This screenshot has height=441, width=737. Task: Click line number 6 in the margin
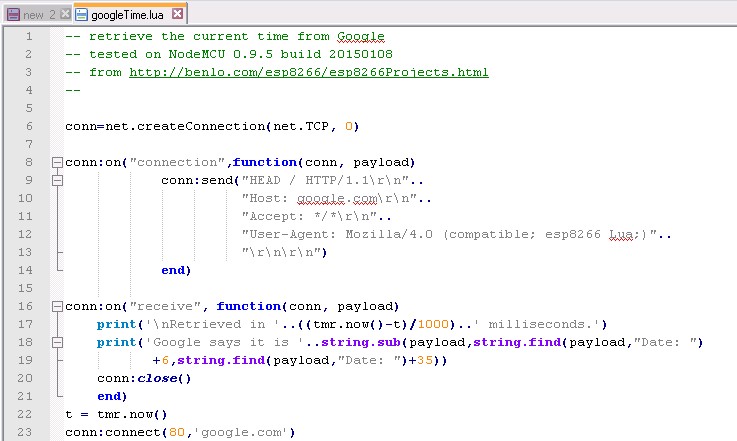point(29,126)
